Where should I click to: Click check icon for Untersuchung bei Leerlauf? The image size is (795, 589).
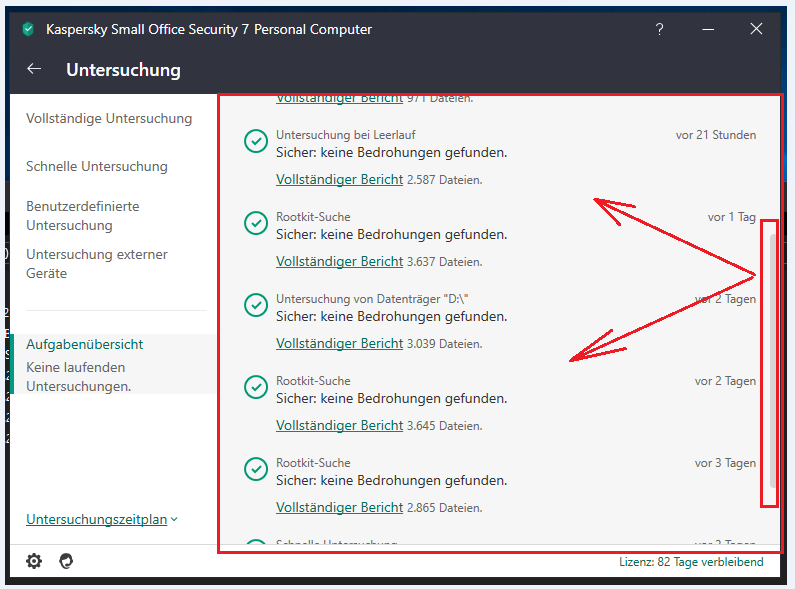pos(256,141)
